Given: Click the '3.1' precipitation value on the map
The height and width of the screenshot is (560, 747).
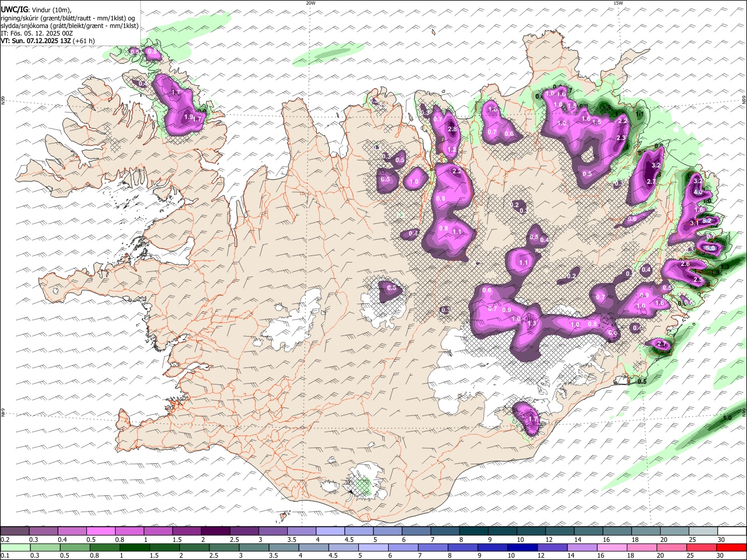Looking at the screenshot, I should [x=694, y=223].
